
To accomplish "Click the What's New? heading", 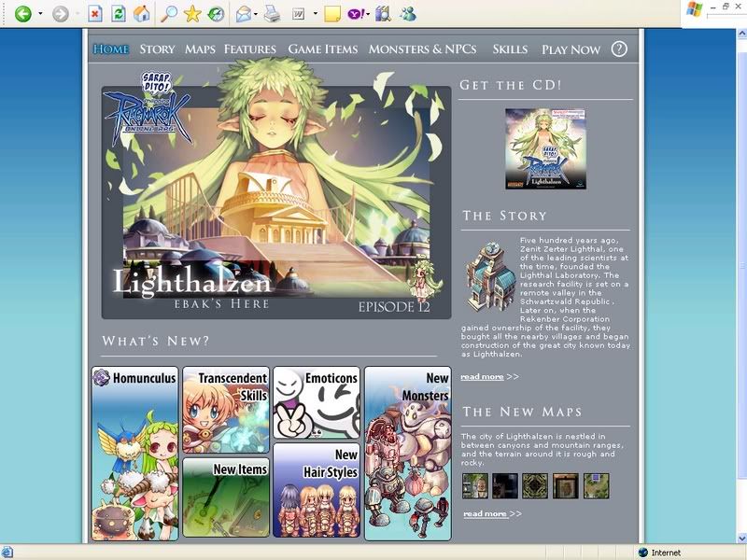I will click(x=156, y=341).
